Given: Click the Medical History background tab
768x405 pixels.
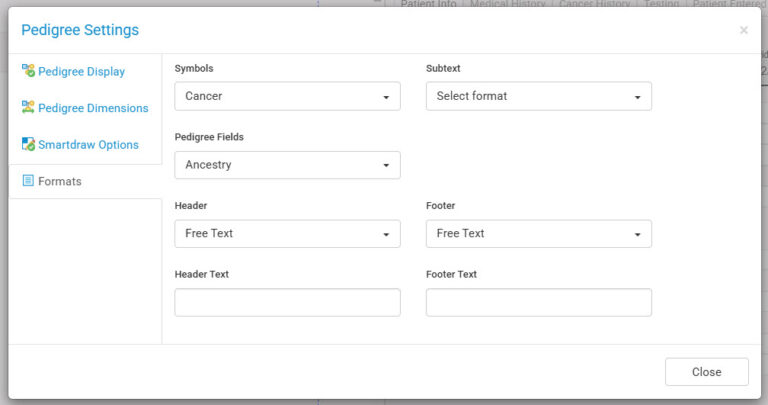Looking at the screenshot, I should coord(510,4).
